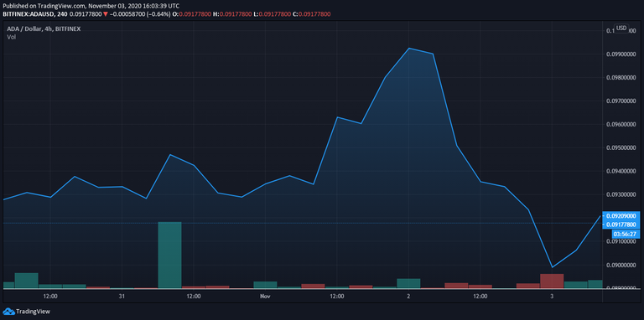644x320 pixels.
Task: Click the largest red volume bar
Action: [552, 281]
